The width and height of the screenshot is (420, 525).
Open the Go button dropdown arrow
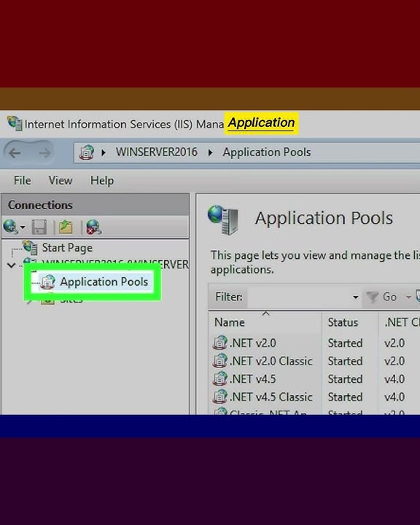pos(408,297)
